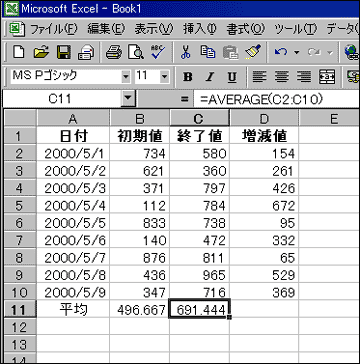Print the sheet using printer icon

coord(114,52)
